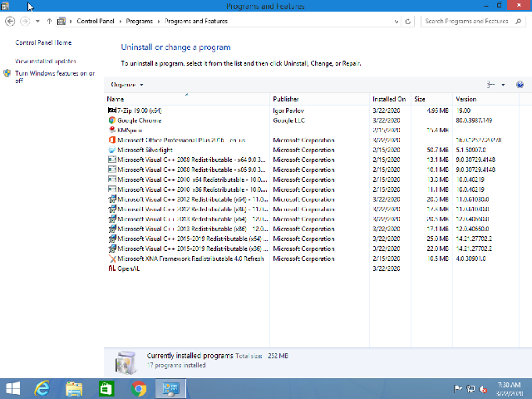Select Visual C++ 2012 Redistributable (x64) icon
Viewport: 532px width, 399px height.
tap(112, 199)
